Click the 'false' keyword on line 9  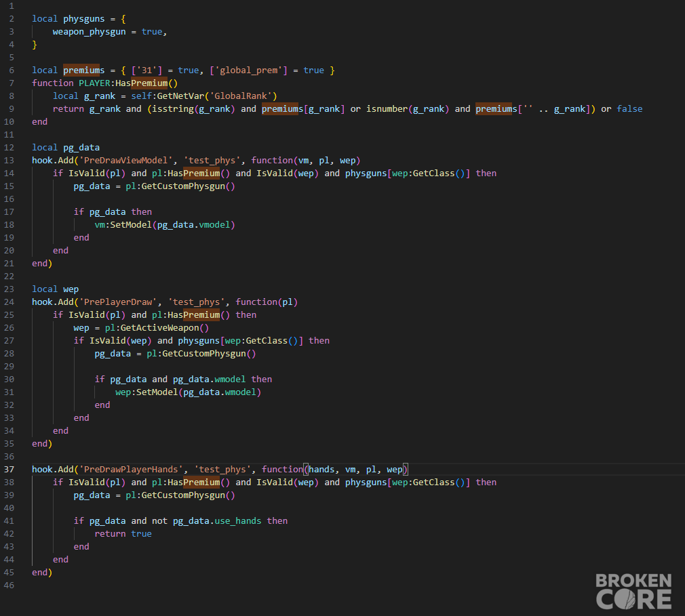pyautogui.click(x=629, y=108)
